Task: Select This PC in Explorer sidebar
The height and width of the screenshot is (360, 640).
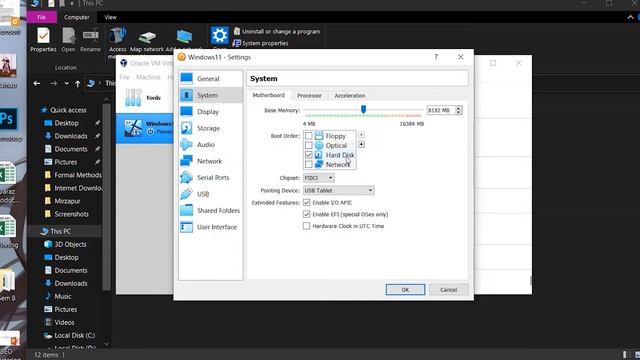Action: tap(56, 231)
